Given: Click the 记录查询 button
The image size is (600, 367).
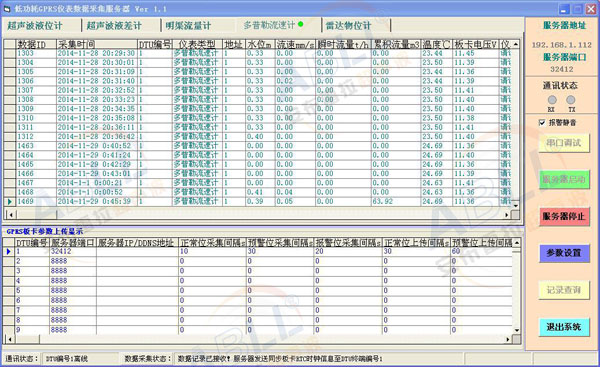Looking at the screenshot, I should pyautogui.click(x=564, y=290).
